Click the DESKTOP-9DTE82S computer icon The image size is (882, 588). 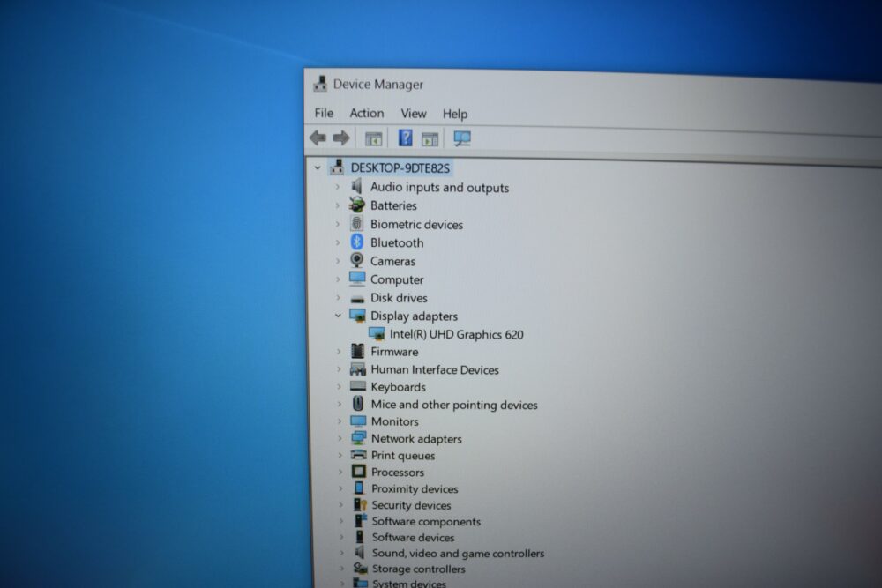[337, 167]
